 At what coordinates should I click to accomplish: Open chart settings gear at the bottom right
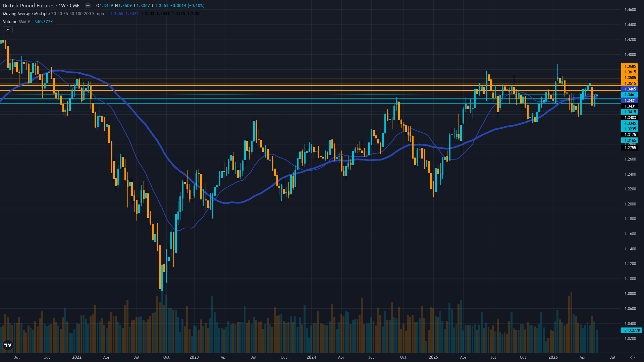click(x=633, y=357)
